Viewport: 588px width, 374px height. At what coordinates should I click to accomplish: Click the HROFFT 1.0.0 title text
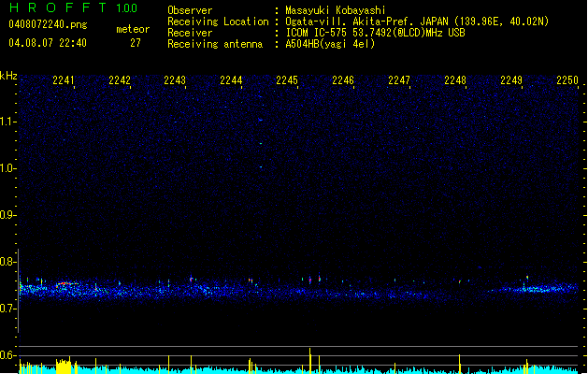[x=73, y=7]
